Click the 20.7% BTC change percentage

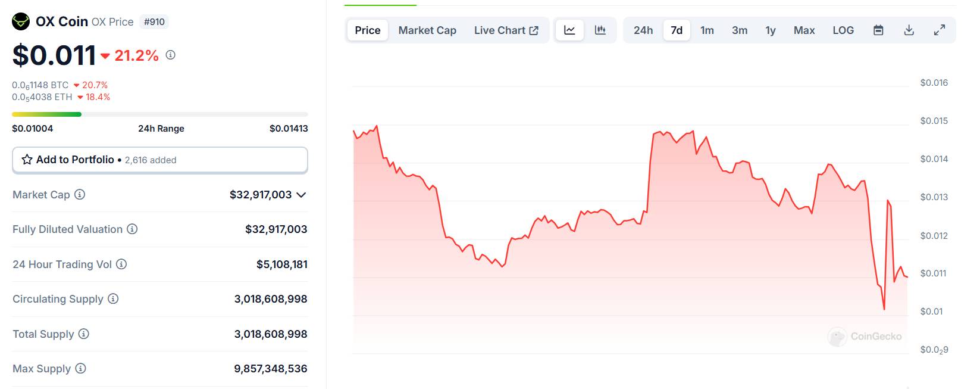point(95,85)
